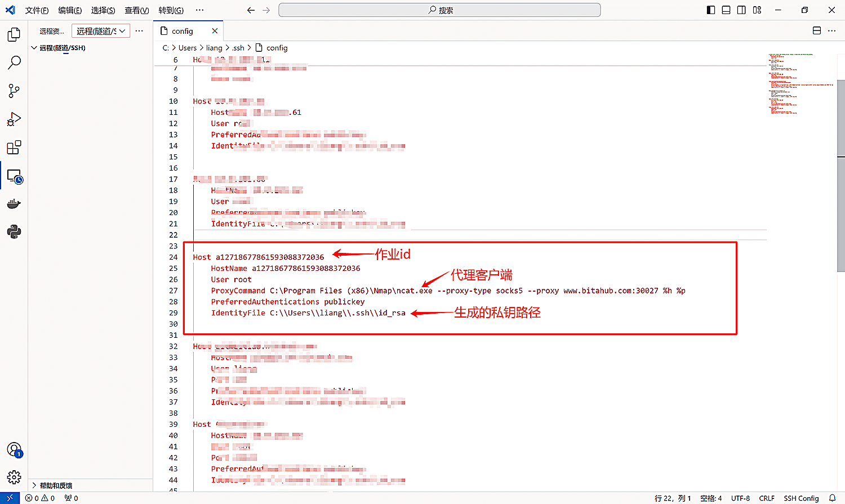The width and height of the screenshot is (845, 504).
Task: Open more actions in the side bar header
Action: click(x=140, y=31)
